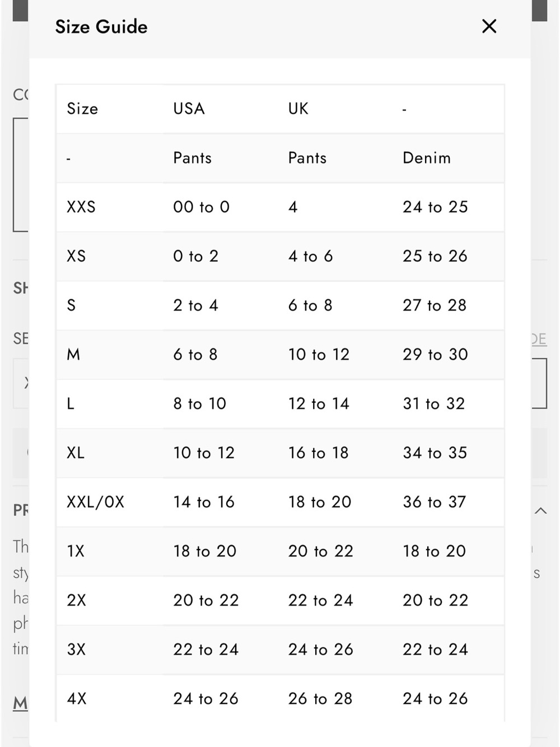Click the UK pants value 16 to 18
560x747 pixels.
point(319,453)
